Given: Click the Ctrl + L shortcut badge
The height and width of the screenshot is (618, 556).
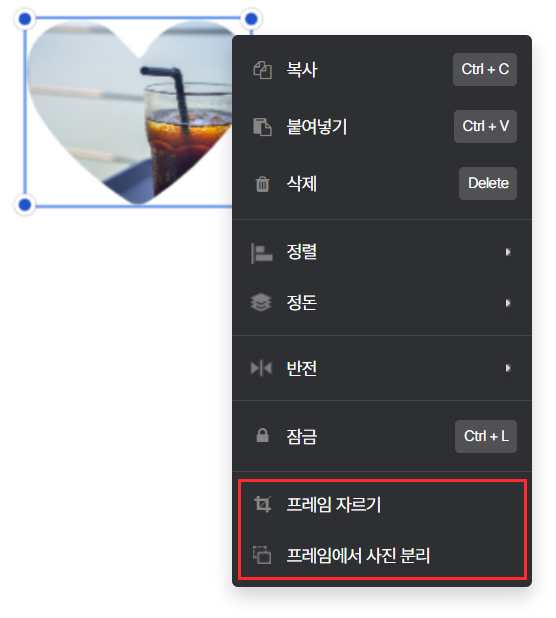Looking at the screenshot, I should click(x=486, y=436).
